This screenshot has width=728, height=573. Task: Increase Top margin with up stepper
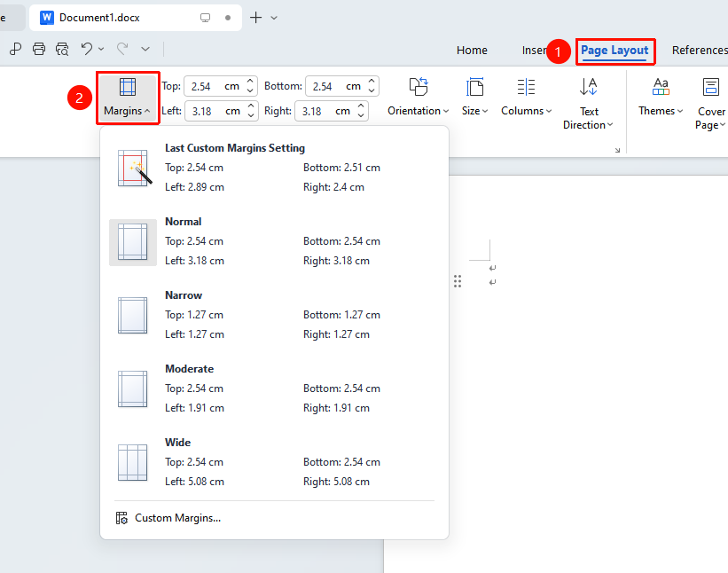tap(250, 82)
